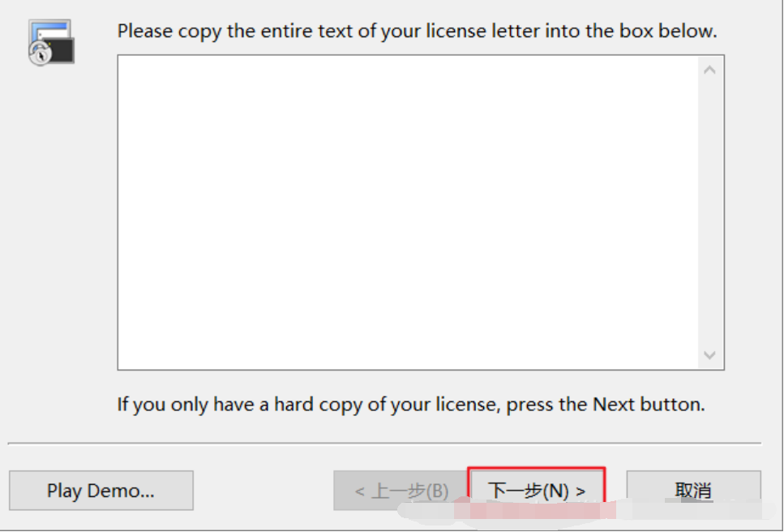Image resolution: width=784 pixels, height=532 pixels.
Task: Click the padlock badge on wizard icon
Action: click(39, 55)
